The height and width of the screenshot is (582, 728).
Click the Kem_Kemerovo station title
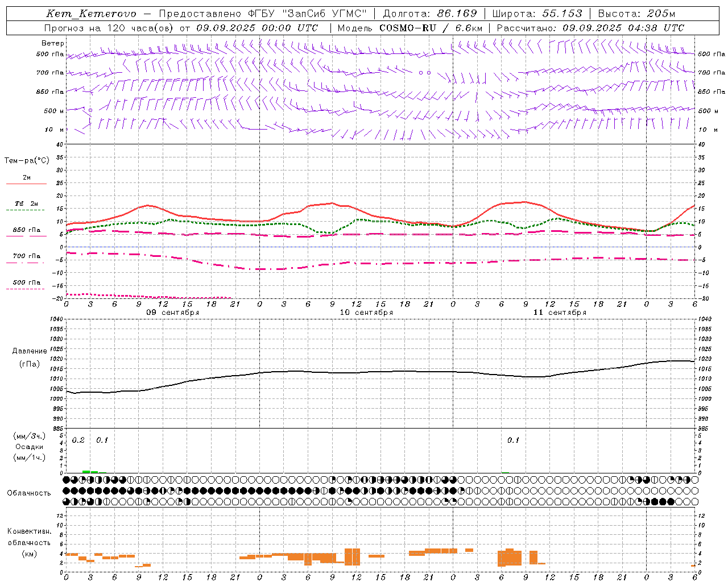coord(91,14)
